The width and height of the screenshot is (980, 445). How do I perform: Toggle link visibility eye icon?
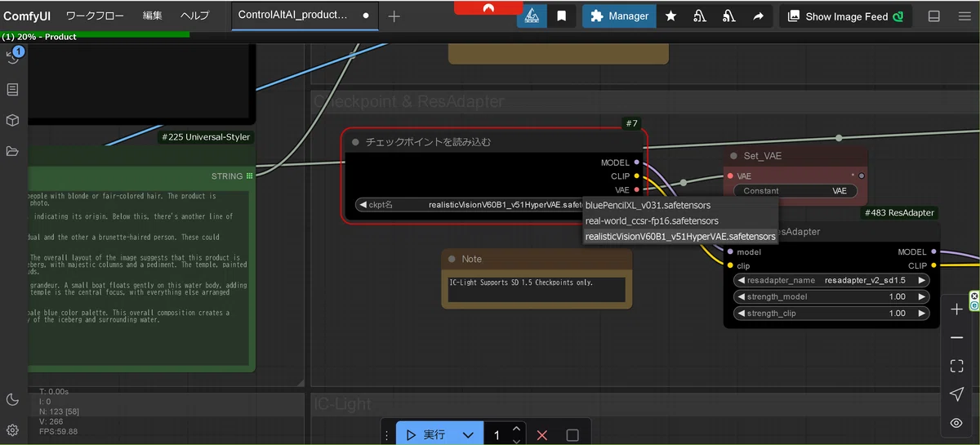(x=957, y=423)
